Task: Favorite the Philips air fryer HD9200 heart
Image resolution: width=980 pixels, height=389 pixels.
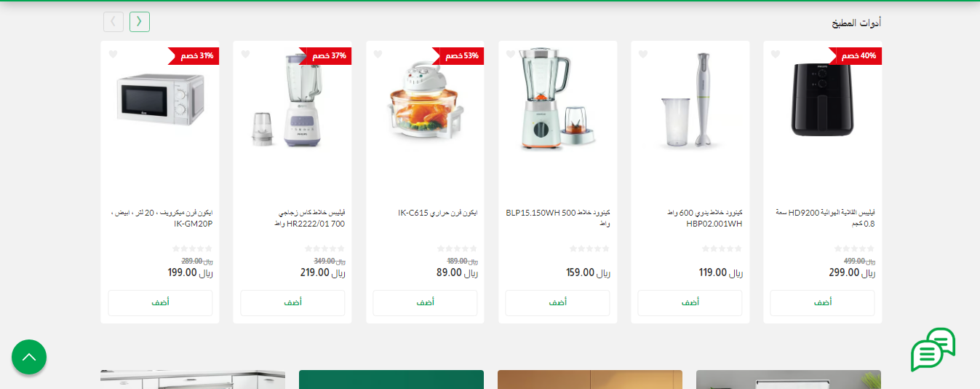Action: [x=775, y=55]
